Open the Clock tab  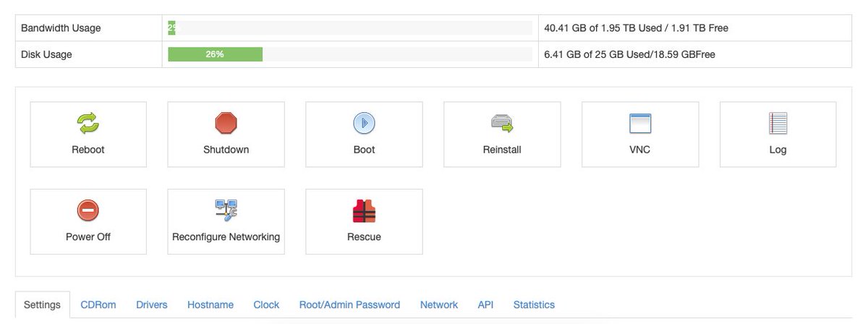click(x=266, y=304)
